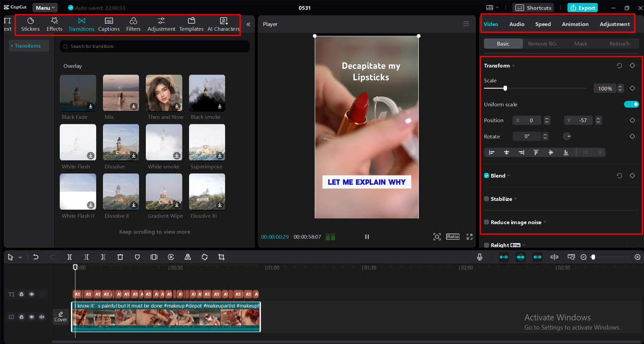Viewport: 644px width, 344px height.
Task: Switch to the Animation tab
Action: coord(575,24)
